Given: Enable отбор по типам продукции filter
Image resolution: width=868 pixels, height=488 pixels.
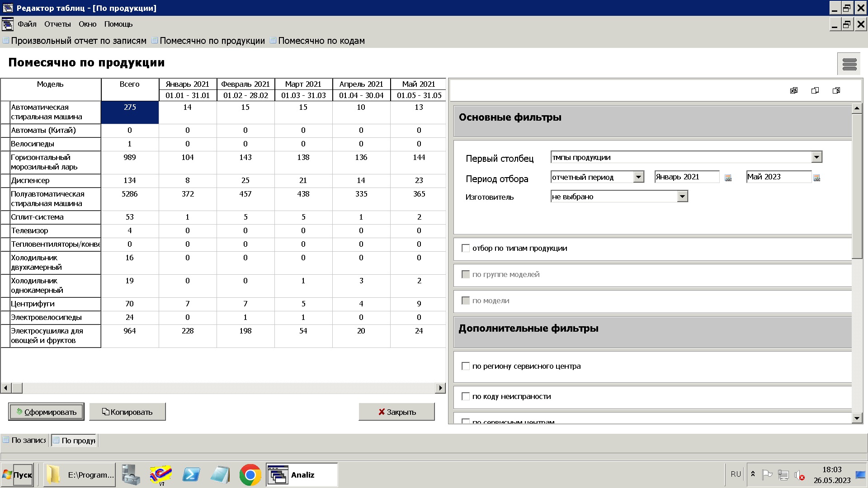Looking at the screenshot, I should [466, 248].
